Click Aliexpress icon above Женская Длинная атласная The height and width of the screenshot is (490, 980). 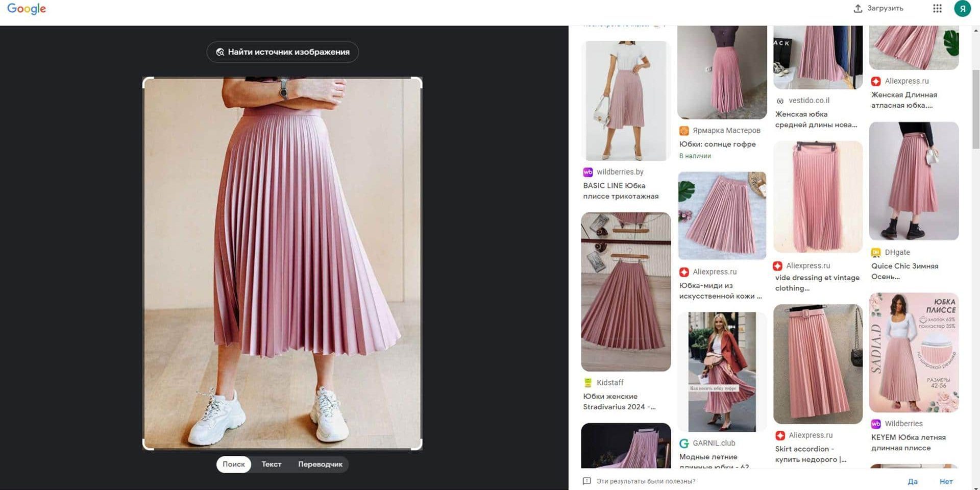click(876, 81)
